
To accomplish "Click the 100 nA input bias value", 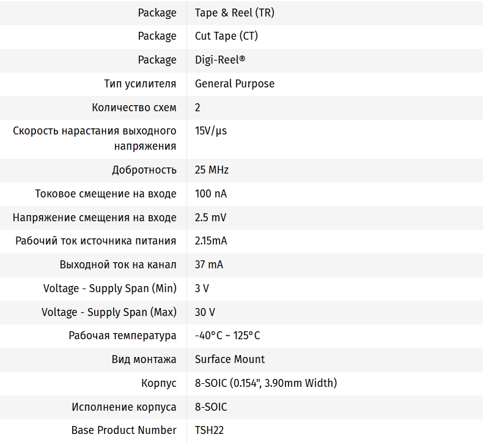I will click(211, 194).
